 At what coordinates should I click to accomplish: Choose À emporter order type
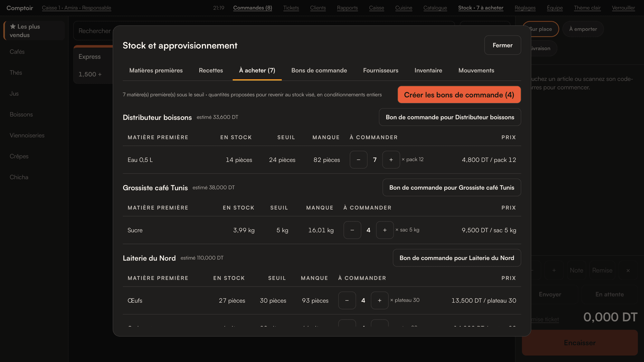[583, 29]
